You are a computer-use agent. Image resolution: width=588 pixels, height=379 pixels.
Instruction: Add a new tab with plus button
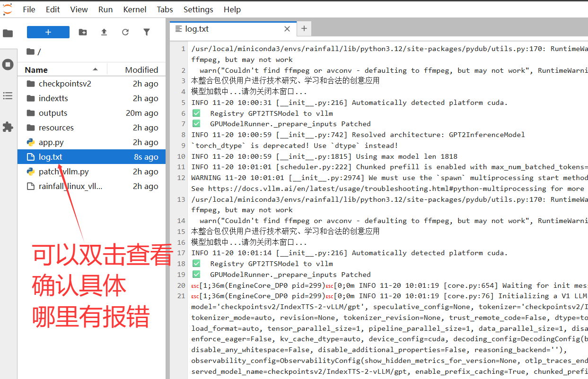(x=304, y=29)
